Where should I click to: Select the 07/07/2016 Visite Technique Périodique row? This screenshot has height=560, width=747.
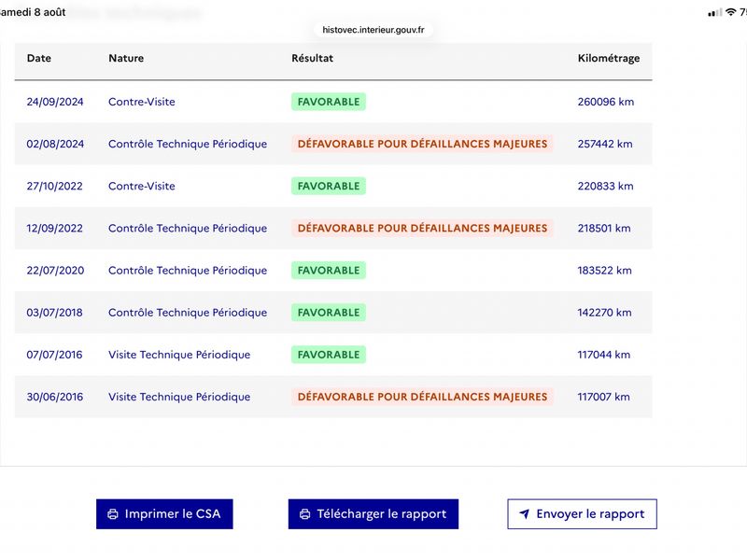click(333, 355)
